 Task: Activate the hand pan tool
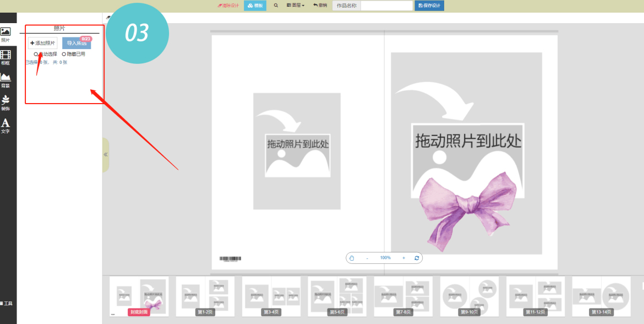(x=352, y=258)
